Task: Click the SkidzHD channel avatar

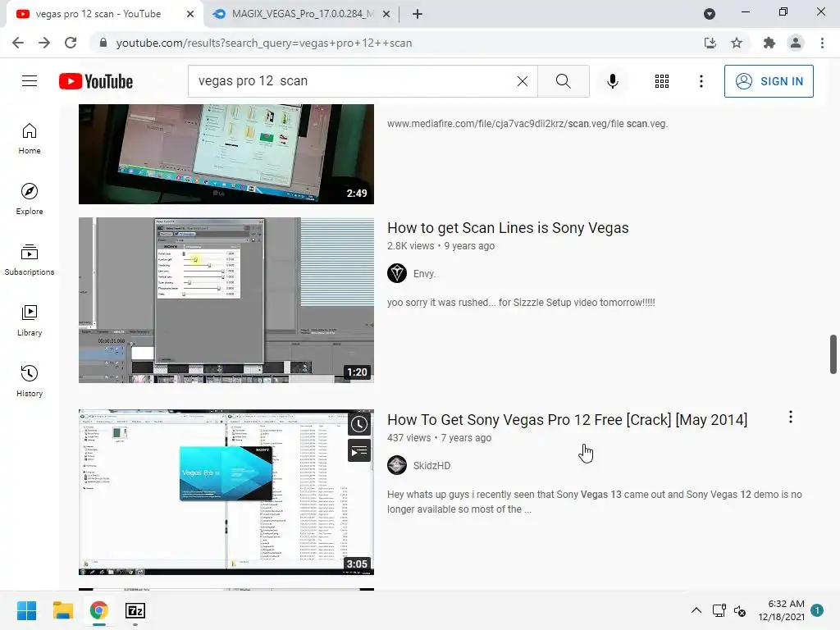Action: point(397,465)
